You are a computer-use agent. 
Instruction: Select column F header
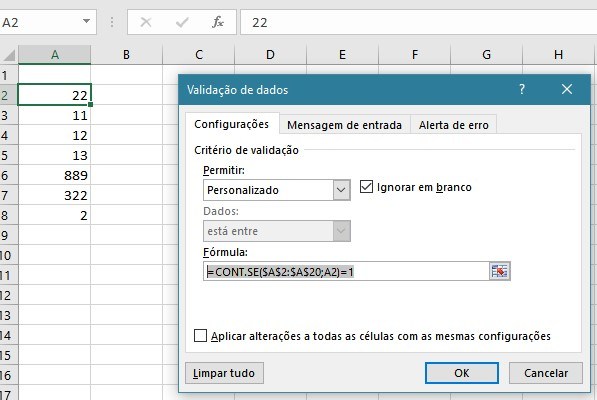[415, 55]
